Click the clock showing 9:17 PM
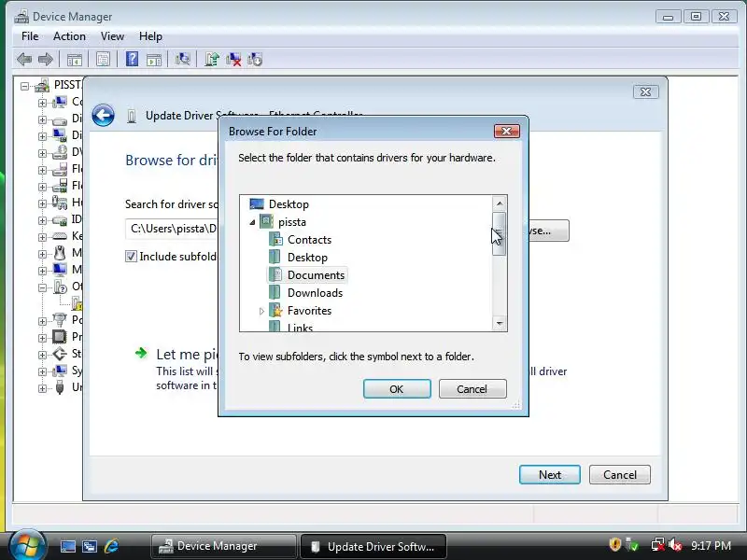 click(x=711, y=545)
